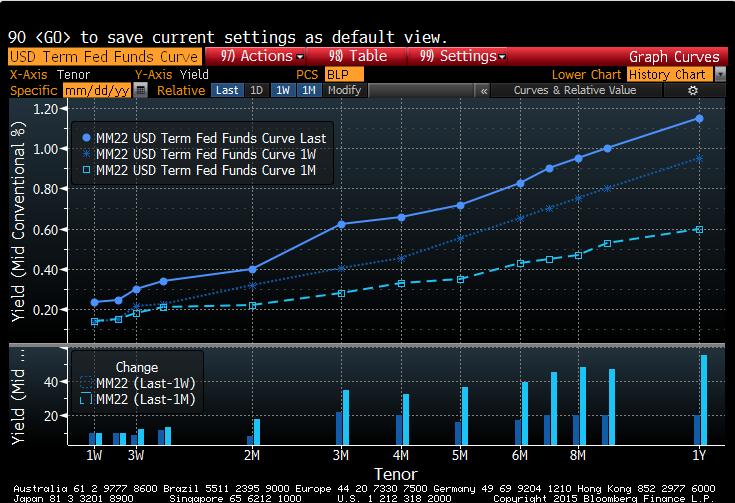The image size is (735, 503).
Task: Select the 2M point on Last curve
Action: tap(253, 270)
